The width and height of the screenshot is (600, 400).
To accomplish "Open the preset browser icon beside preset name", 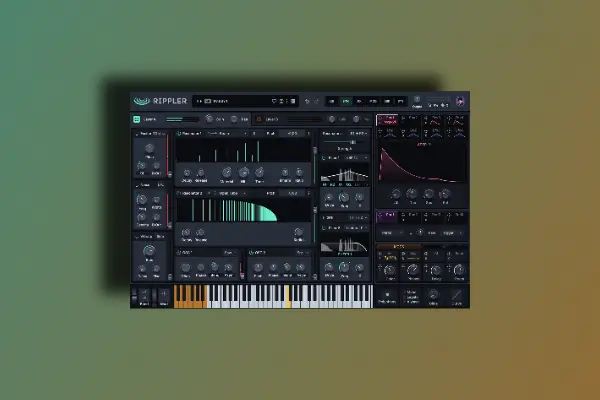I will [208, 101].
